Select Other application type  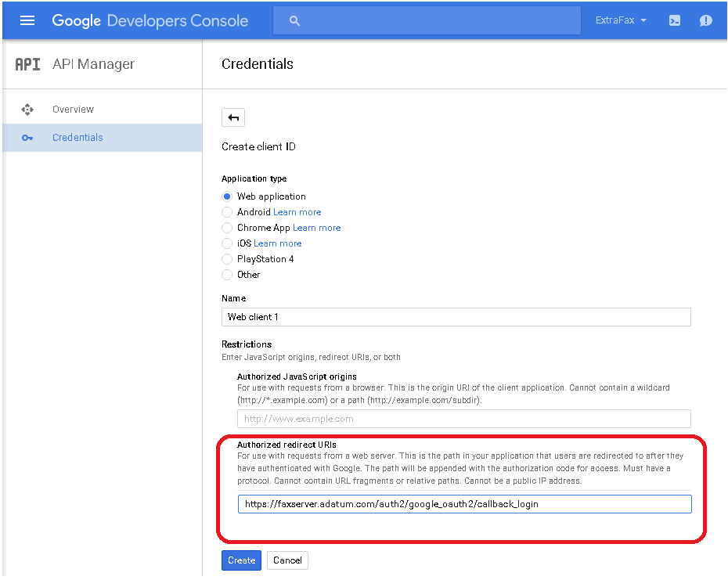(226, 275)
